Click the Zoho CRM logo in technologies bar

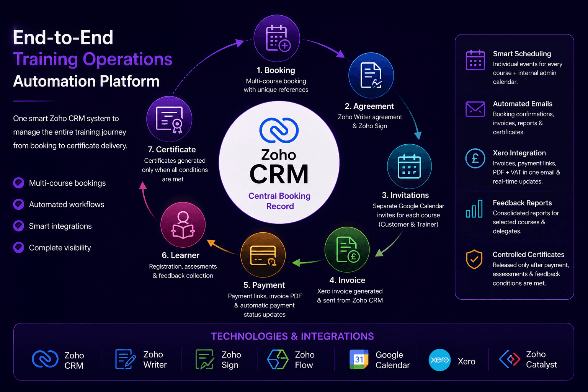point(45,359)
